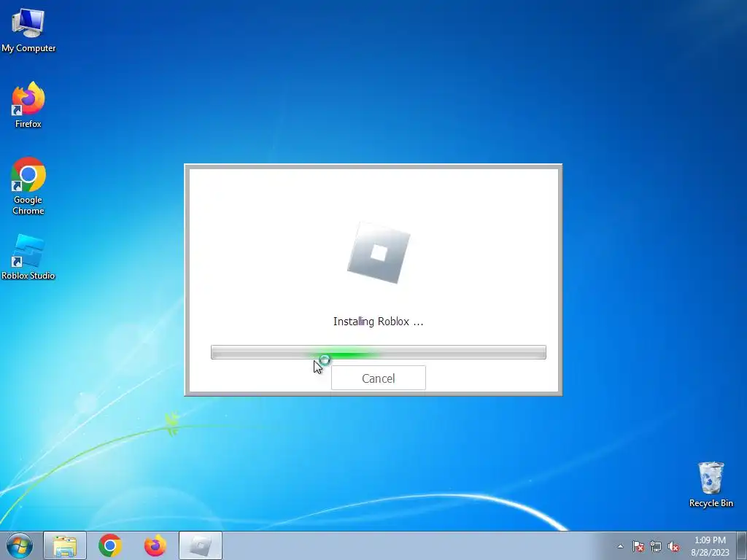This screenshot has height=560, width=747.
Task: Click the installation progress bar
Action: [379, 352]
